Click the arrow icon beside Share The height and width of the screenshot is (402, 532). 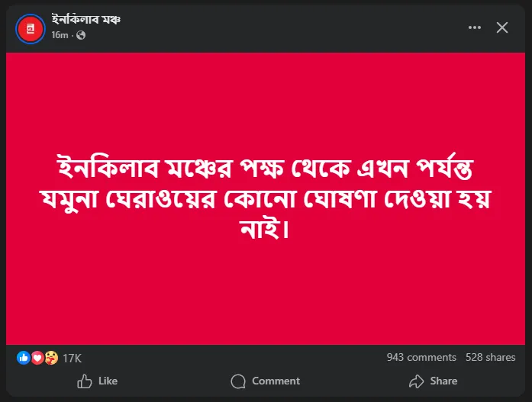[x=416, y=381]
